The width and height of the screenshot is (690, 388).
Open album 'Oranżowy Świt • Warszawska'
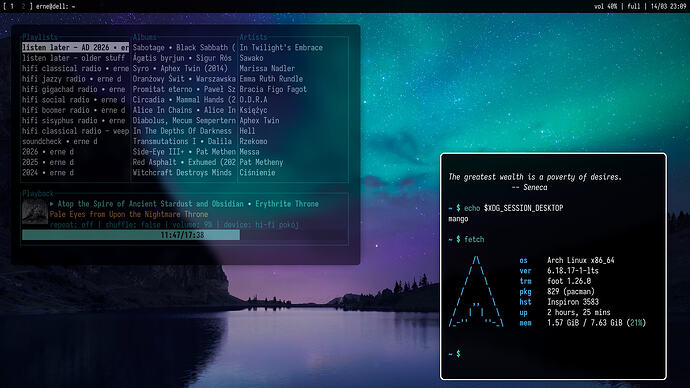click(184, 79)
